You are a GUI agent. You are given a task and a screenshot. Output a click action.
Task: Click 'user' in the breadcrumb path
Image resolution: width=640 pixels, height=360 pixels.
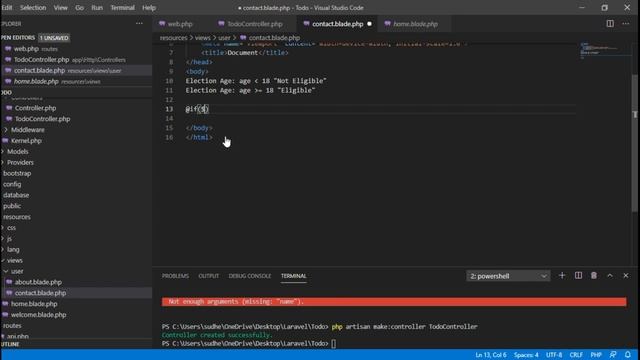(x=224, y=38)
